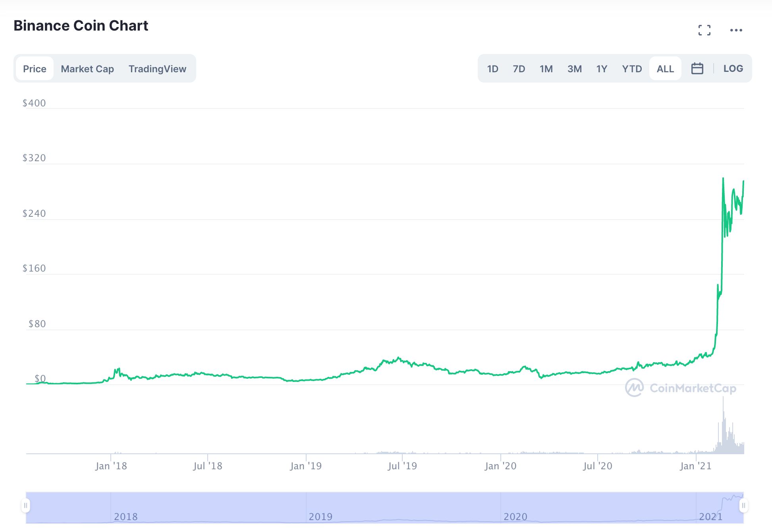Select the 1D time range

tap(492, 69)
